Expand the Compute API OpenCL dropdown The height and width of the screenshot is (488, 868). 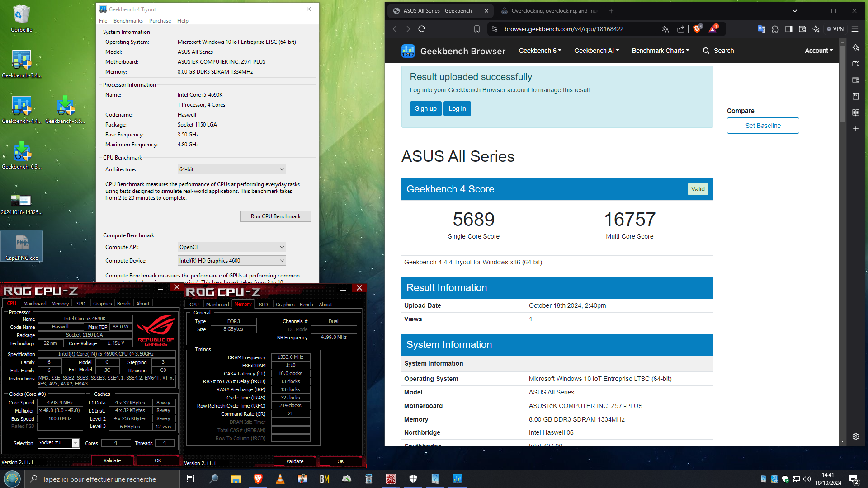coord(231,247)
